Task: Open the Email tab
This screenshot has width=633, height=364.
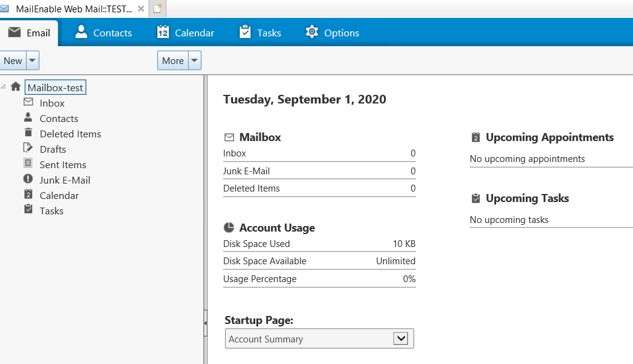Action: tap(29, 33)
